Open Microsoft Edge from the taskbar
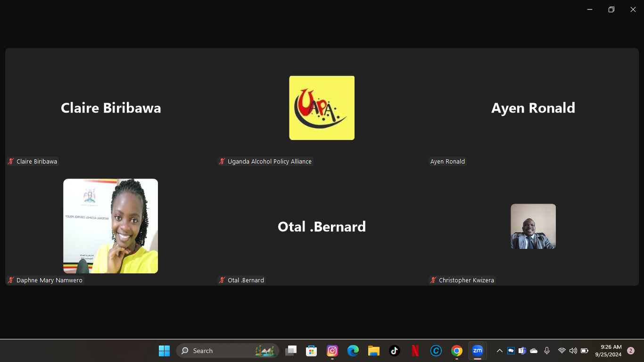 click(353, 351)
